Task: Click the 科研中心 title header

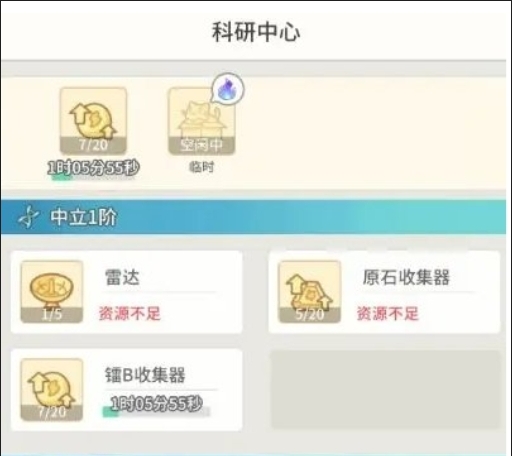Action: 256,32
